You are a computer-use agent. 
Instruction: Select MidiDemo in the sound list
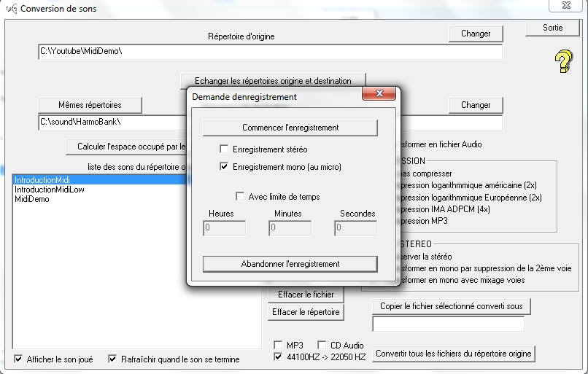click(32, 199)
